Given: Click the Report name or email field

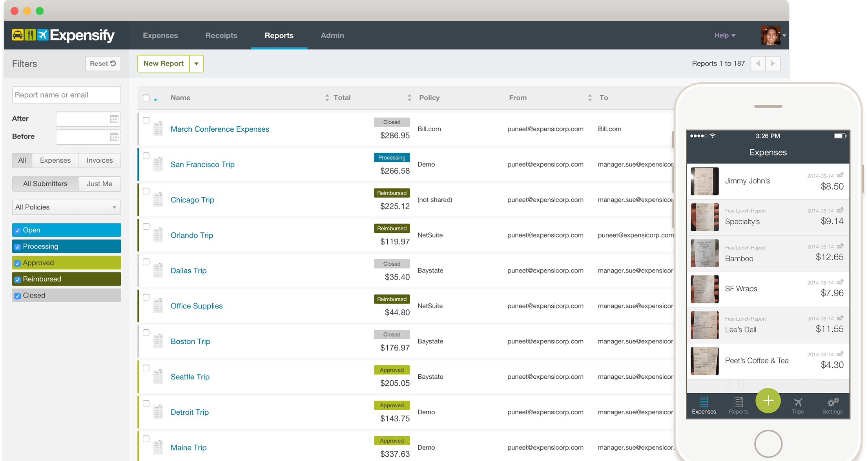Looking at the screenshot, I should (x=66, y=95).
